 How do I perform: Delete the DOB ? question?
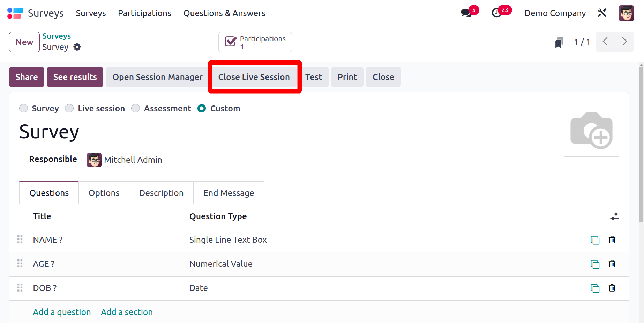(x=612, y=288)
